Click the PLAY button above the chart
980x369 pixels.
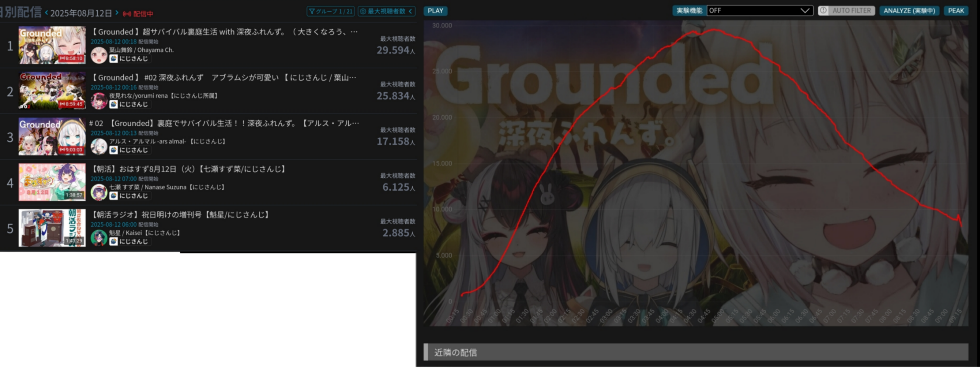[x=435, y=11]
